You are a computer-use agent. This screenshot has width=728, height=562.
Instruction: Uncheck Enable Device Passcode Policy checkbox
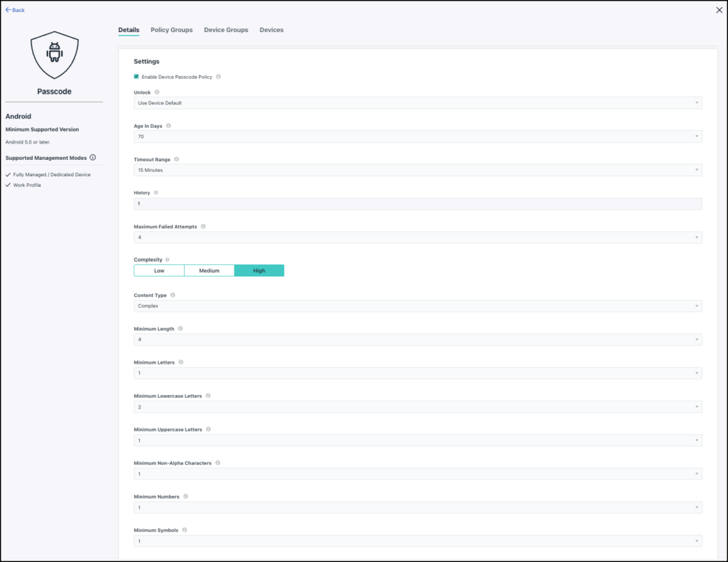[136, 77]
